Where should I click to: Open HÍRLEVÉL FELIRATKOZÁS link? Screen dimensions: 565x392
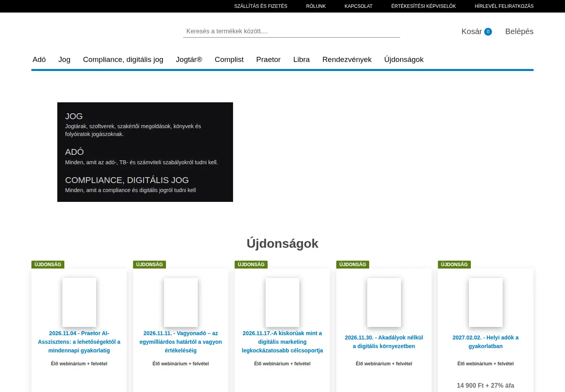point(504,6)
